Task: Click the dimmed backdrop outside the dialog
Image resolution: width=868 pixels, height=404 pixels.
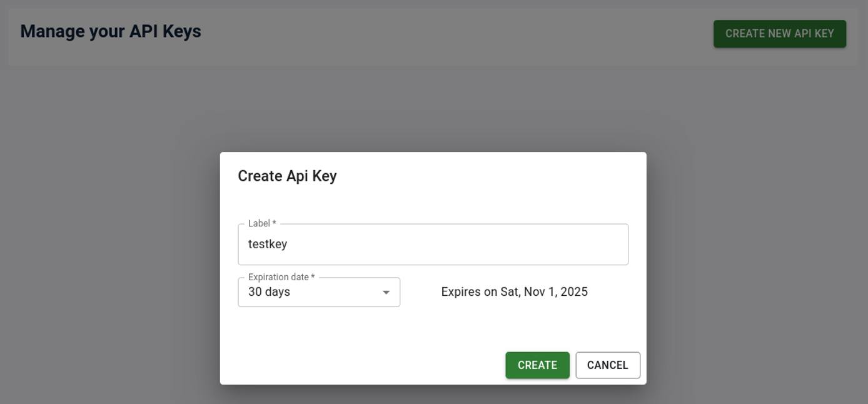Action: coord(94,250)
